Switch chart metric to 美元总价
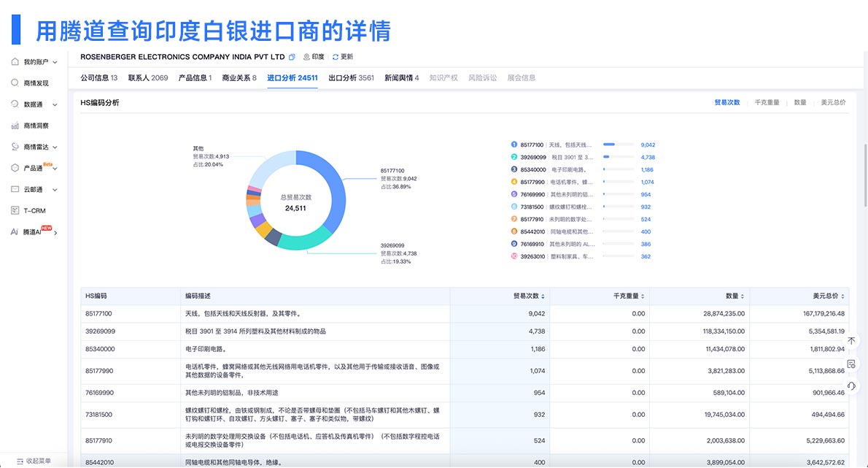The height and width of the screenshot is (468, 868). [x=832, y=102]
